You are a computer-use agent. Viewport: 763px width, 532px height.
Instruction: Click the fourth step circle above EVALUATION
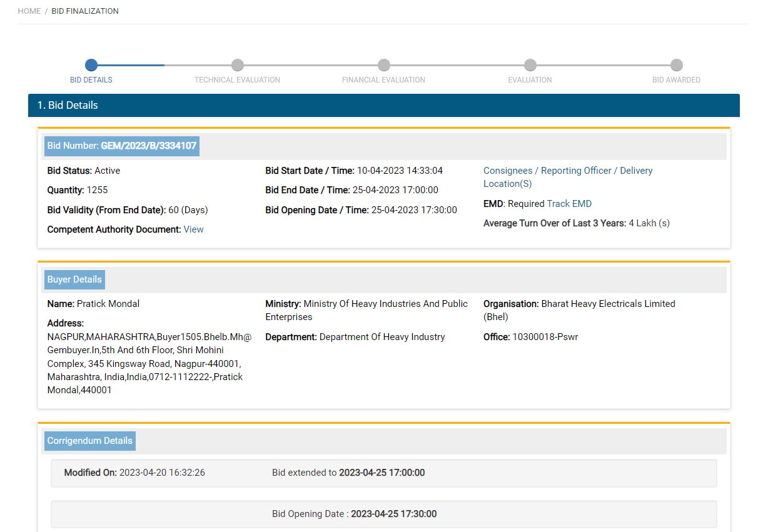tap(530, 65)
